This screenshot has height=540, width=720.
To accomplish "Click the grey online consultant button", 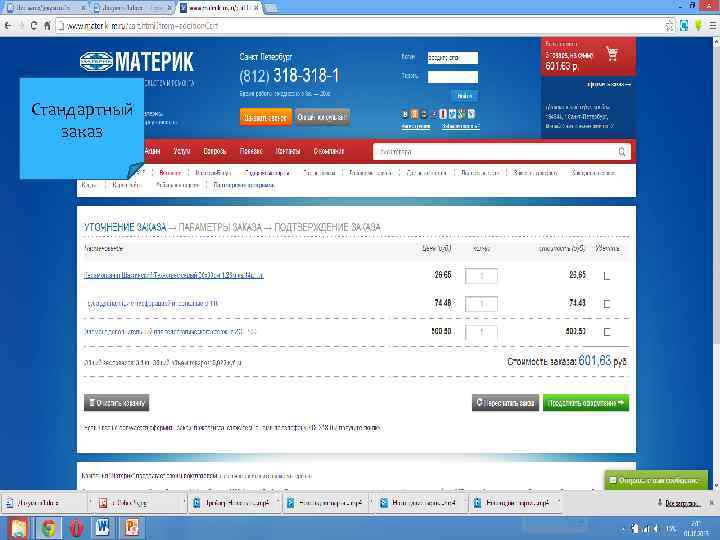I will point(321,117).
